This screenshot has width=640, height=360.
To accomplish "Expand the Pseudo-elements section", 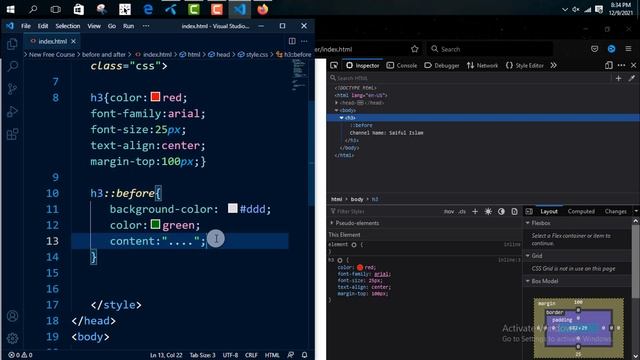I will click(332, 223).
